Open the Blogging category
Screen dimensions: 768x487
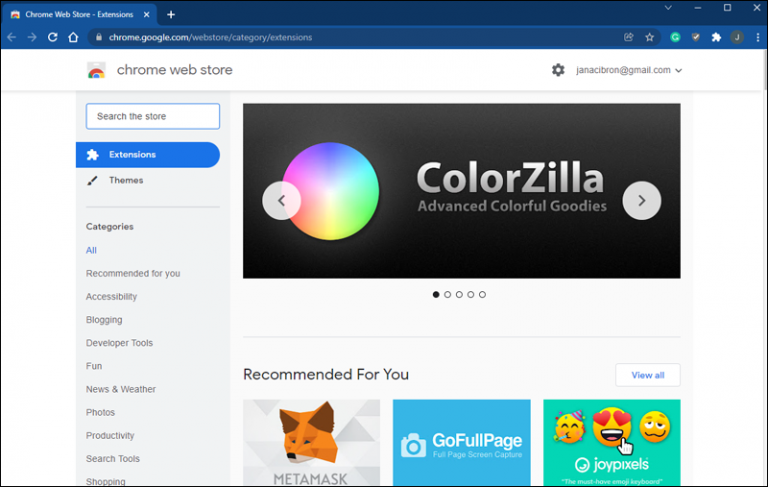(x=104, y=319)
